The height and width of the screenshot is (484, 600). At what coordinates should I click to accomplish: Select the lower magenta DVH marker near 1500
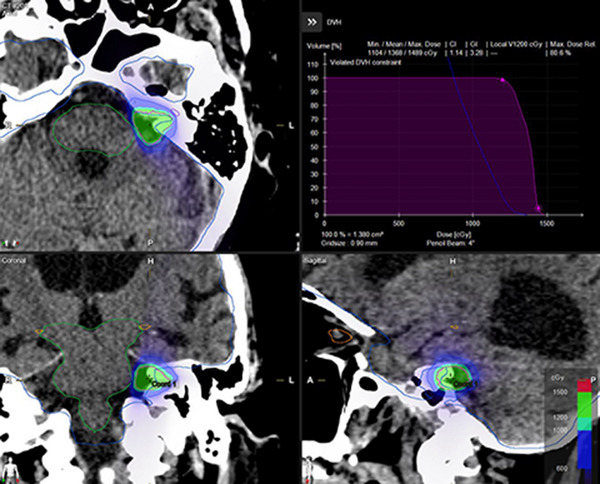[x=538, y=208]
